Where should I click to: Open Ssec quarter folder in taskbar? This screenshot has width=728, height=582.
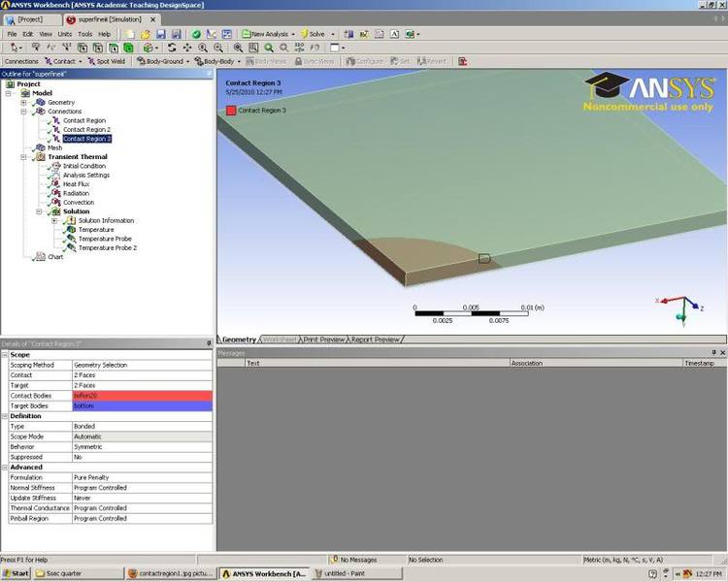pyautogui.click(x=79, y=573)
